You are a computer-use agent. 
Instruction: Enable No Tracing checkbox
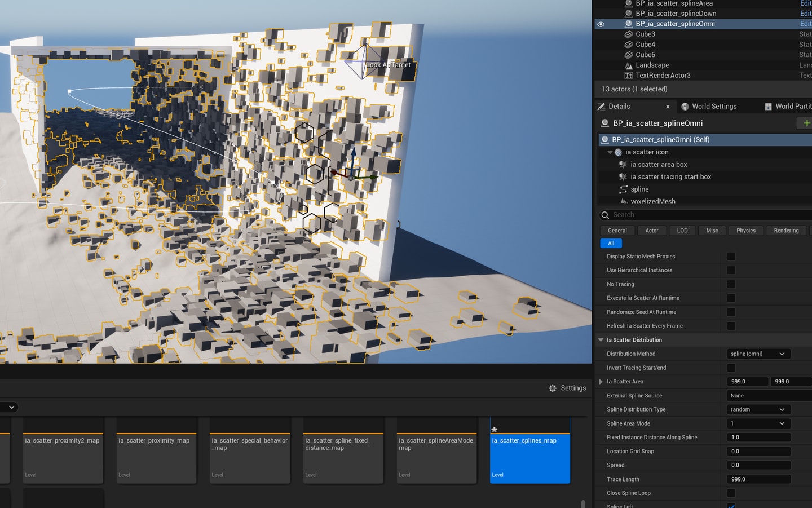tap(731, 284)
